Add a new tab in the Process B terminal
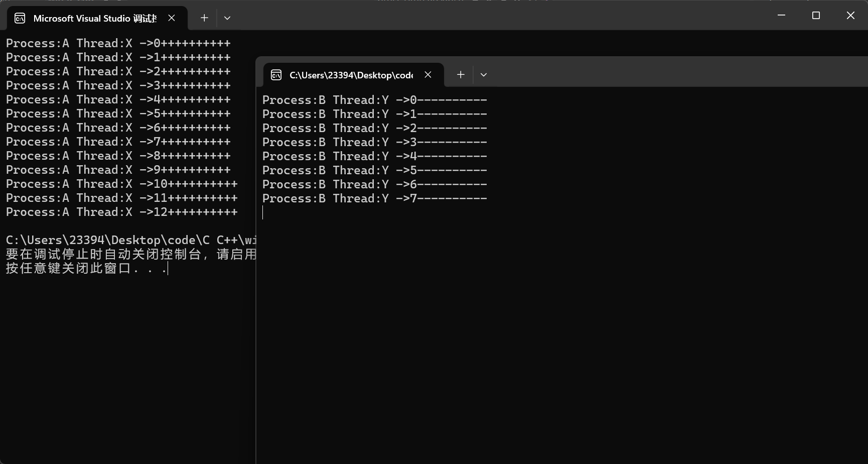Viewport: 868px width, 464px height. [x=461, y=75]
